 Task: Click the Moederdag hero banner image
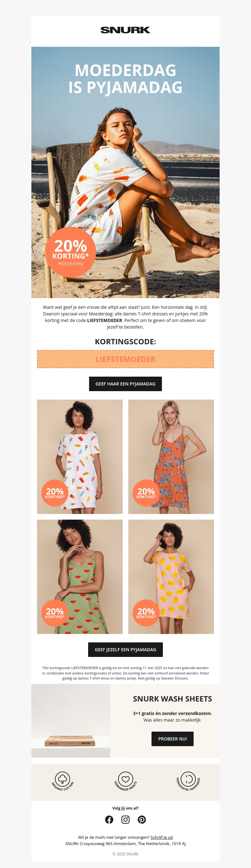click(x=125, y=172)
